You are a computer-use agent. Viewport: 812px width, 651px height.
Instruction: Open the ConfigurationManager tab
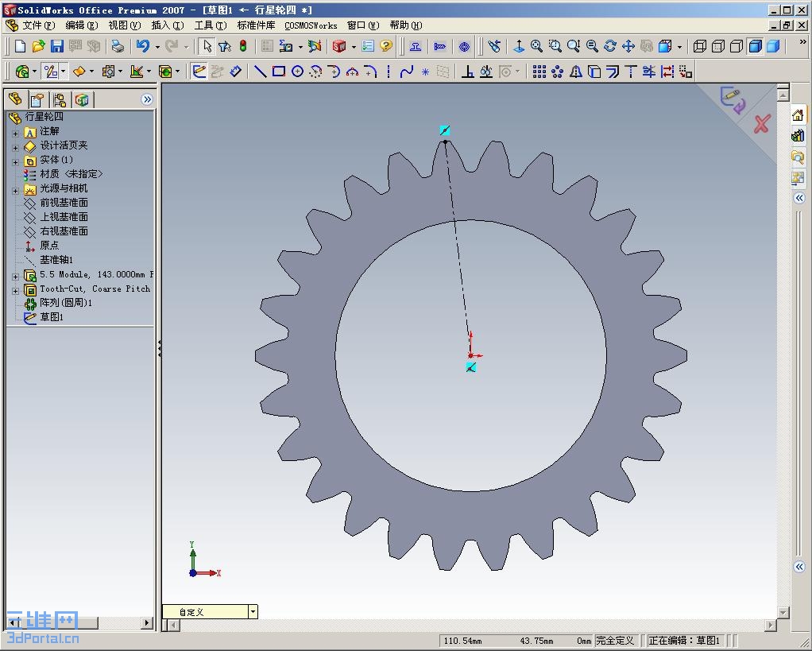pyautogui.click(x=60, y=99)
